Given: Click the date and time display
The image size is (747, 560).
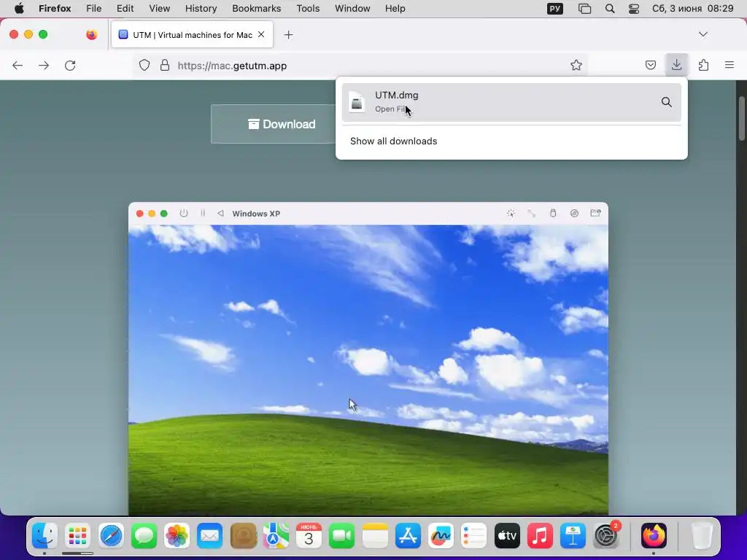Looking at the screenshot, I should 692,9.
